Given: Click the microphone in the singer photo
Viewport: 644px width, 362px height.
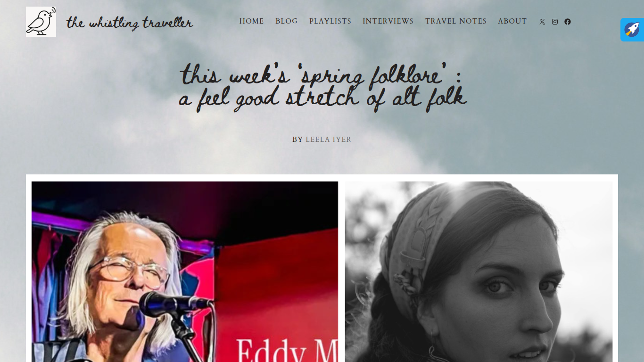Looking at the screenshot, I should pos(175,304).
